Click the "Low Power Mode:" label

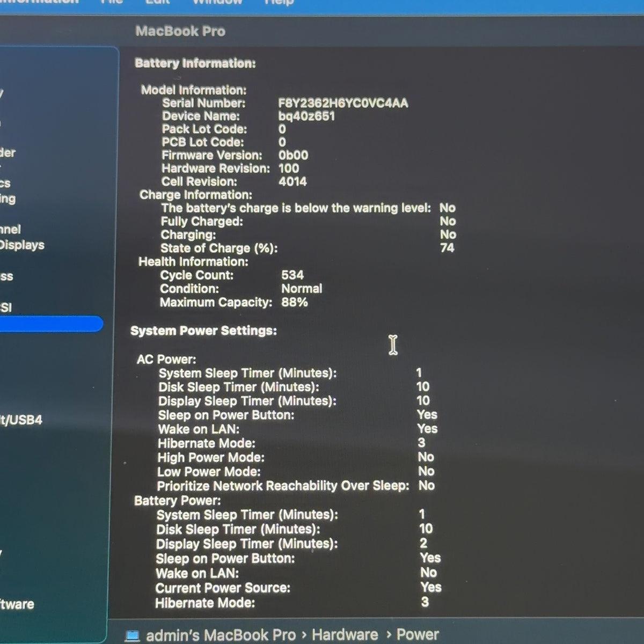(x=209, y=472)
